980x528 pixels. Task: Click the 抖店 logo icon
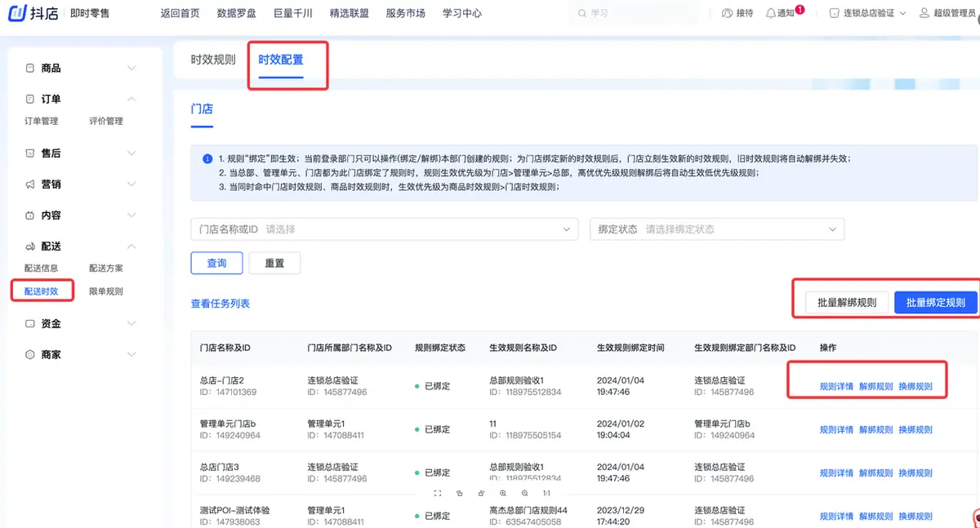click(17, 13)
